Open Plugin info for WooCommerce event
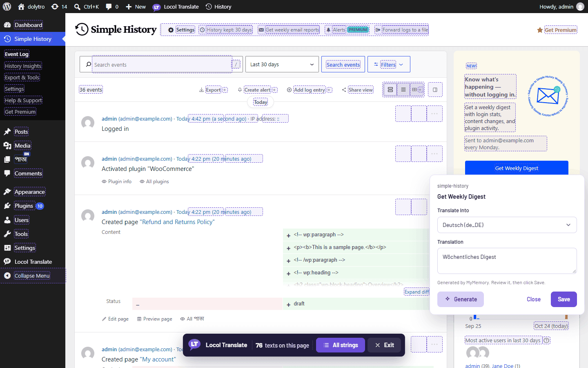Viewport: 588px width, 368px height. [x=117, y=182]
